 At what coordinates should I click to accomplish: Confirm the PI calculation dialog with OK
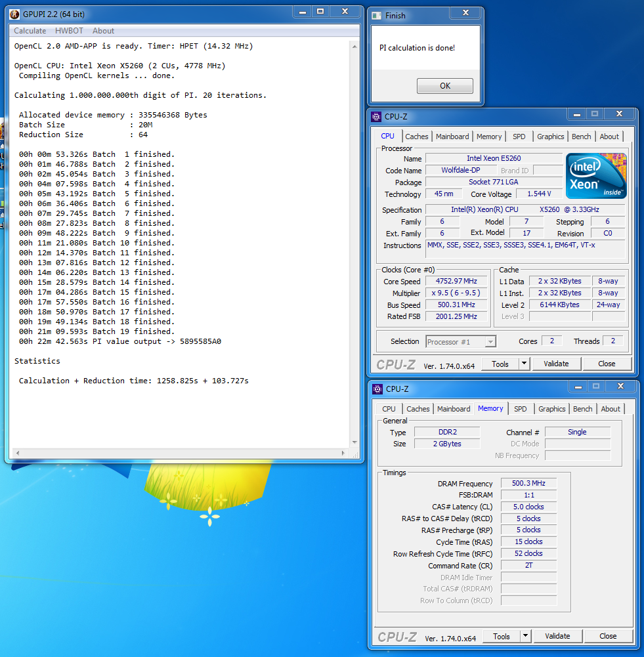click(445, 86)
